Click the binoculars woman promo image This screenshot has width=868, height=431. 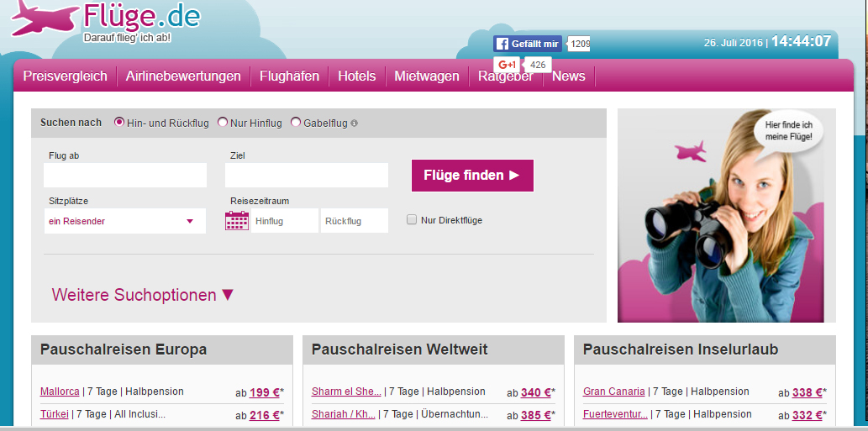(x=726, y=216)
